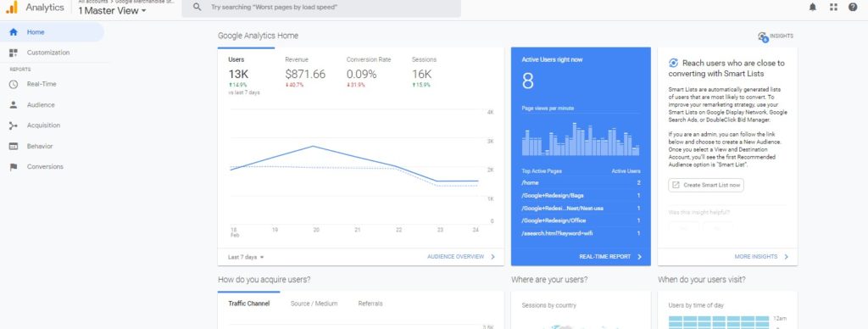Open the Google apps grid icon
Screen dimensions: 868x329
click(x=833, y=7)
